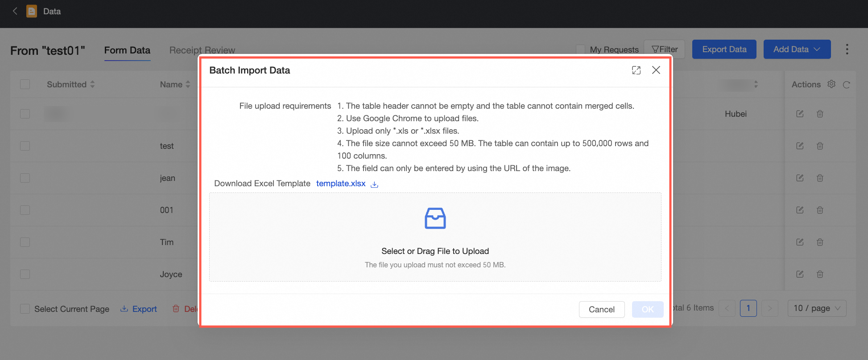Open column settings gear icon

pyautogui.click(x=831, y=84)
